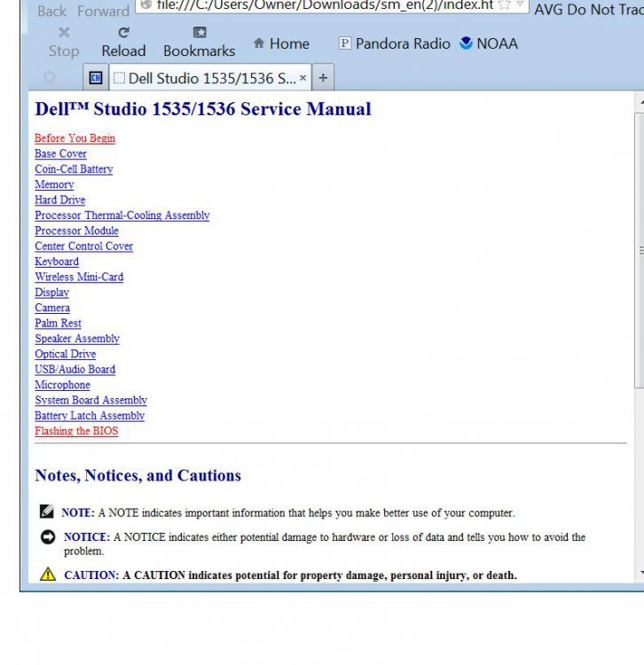Image resolution: width=644 pixels, height=665 pixels.
Task: Click the scrollbar down arrow
Action: pos(640,573)
